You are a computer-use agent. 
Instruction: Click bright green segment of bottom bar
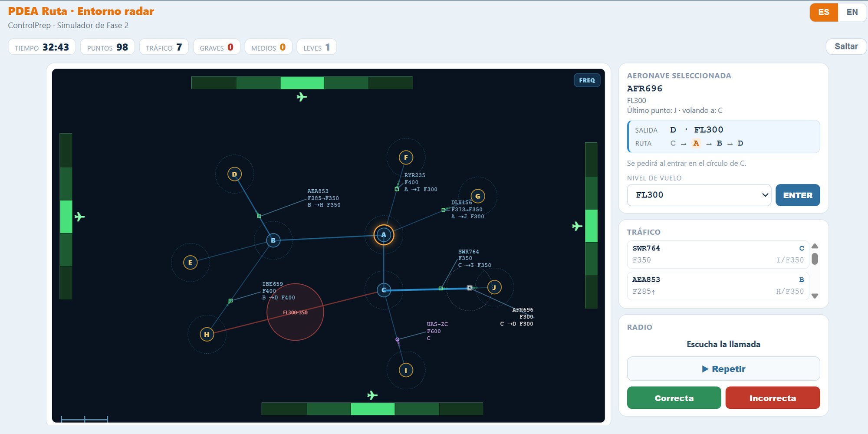pyautogui.click(x=372, y=409)
